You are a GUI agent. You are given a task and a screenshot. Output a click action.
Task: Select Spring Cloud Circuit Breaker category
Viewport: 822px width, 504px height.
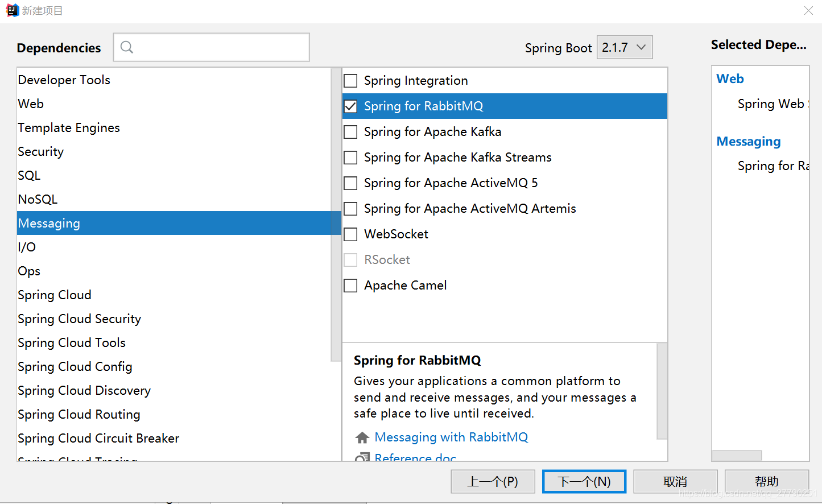174,438
